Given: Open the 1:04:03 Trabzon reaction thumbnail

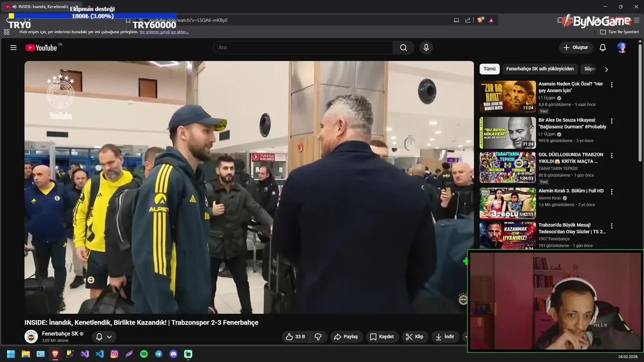Looking at the screenshot, I should pyautogui.click(x=508, y=167).
